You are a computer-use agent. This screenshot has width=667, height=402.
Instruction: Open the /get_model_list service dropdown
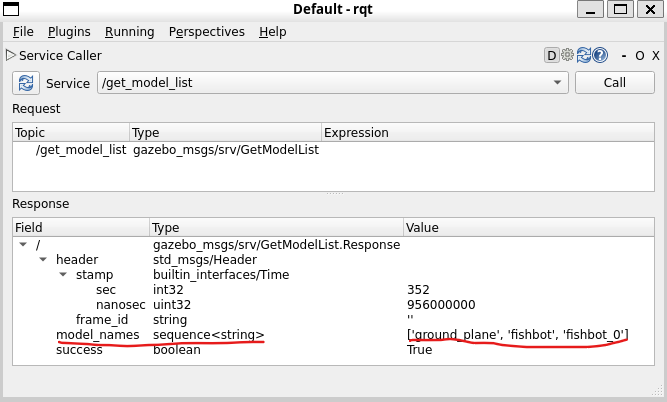333,83
